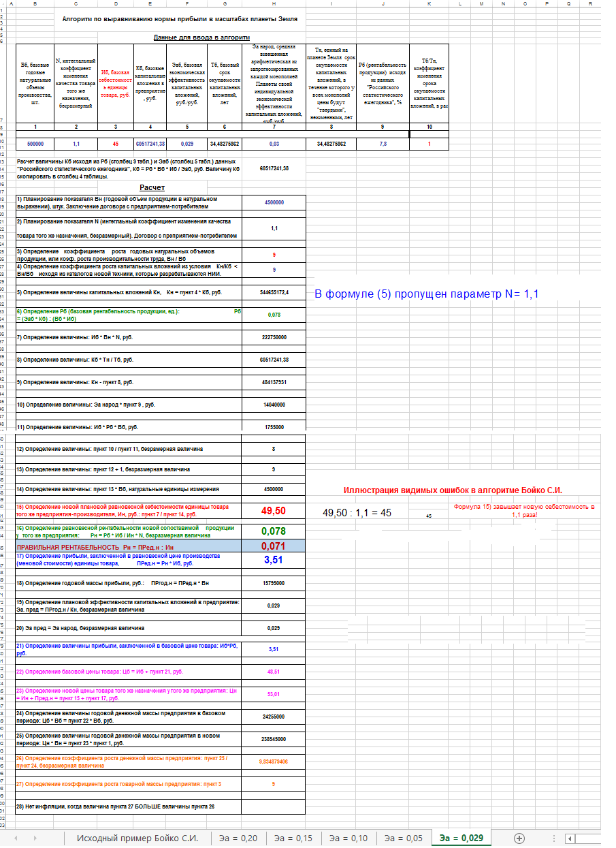Select the large blue 3,51 in step 17
This screenshot has height=848, width=616.
pyautogui.click(x=274, y=560)
